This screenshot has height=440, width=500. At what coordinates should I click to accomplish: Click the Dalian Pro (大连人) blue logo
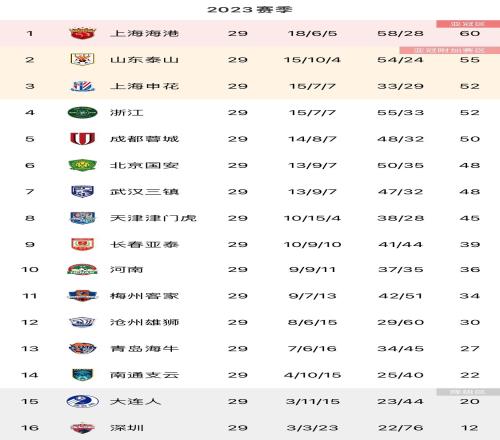point(83,401)
